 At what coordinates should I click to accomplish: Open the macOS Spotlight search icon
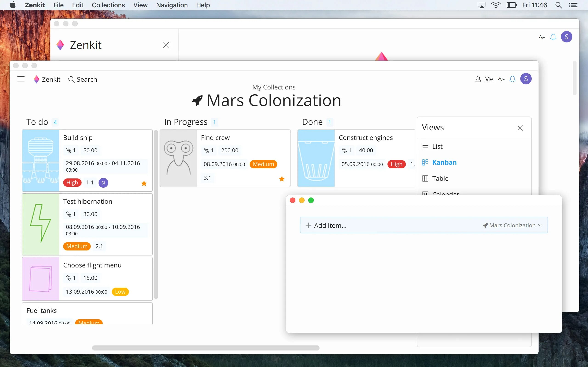[x=558, y=5]
